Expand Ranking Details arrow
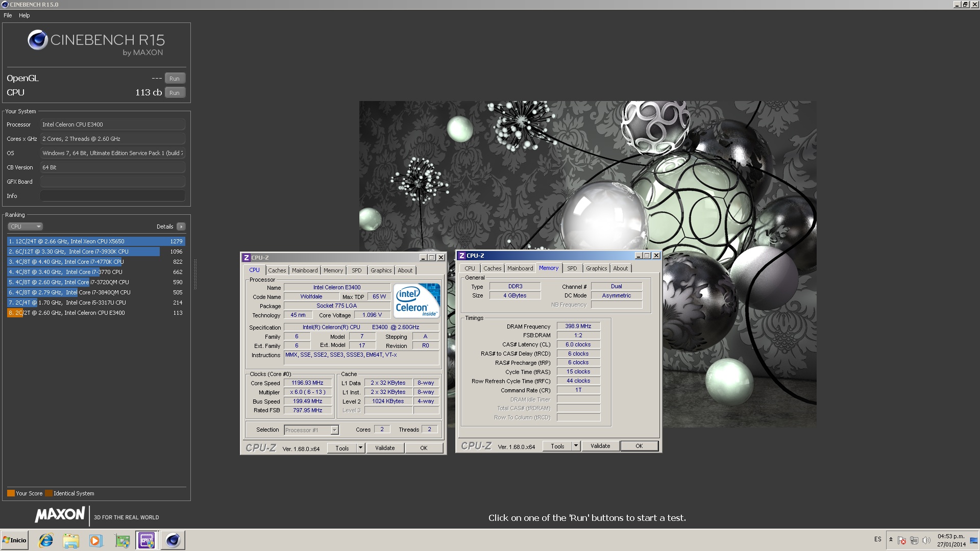Screen dimensions: 980x551 coord(181,227)
